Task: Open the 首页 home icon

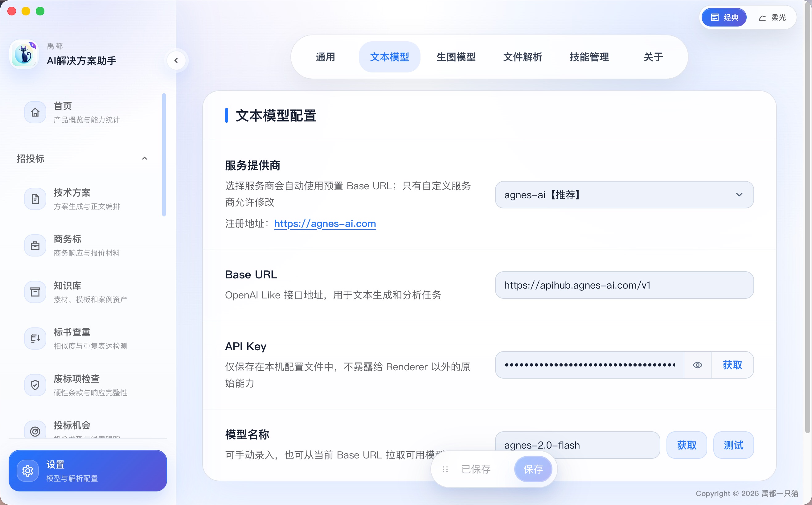Action: click(x=35, y=112)
